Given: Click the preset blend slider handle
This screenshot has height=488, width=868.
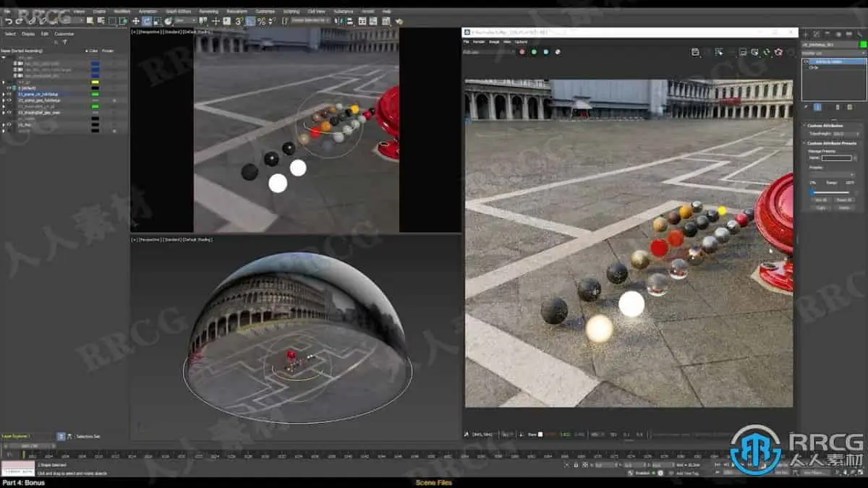Looking at the screenshot, I should pos(812,192).
